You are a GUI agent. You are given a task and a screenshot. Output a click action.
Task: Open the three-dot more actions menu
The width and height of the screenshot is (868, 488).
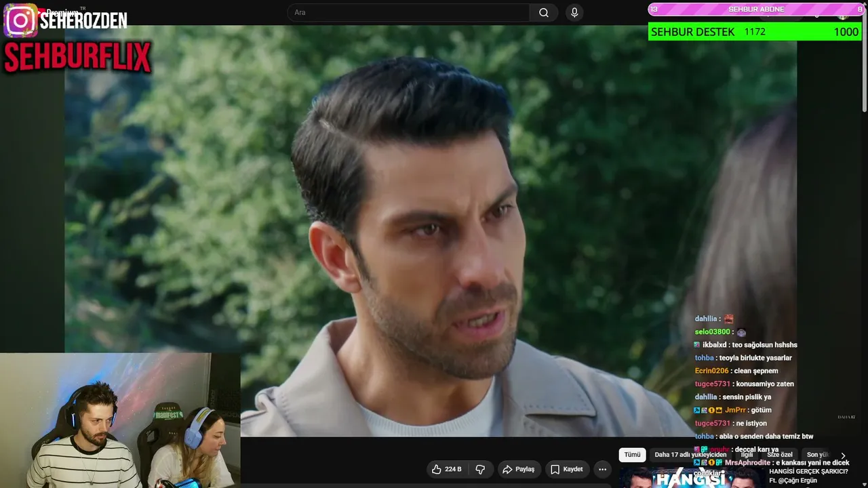coord(602,469)
